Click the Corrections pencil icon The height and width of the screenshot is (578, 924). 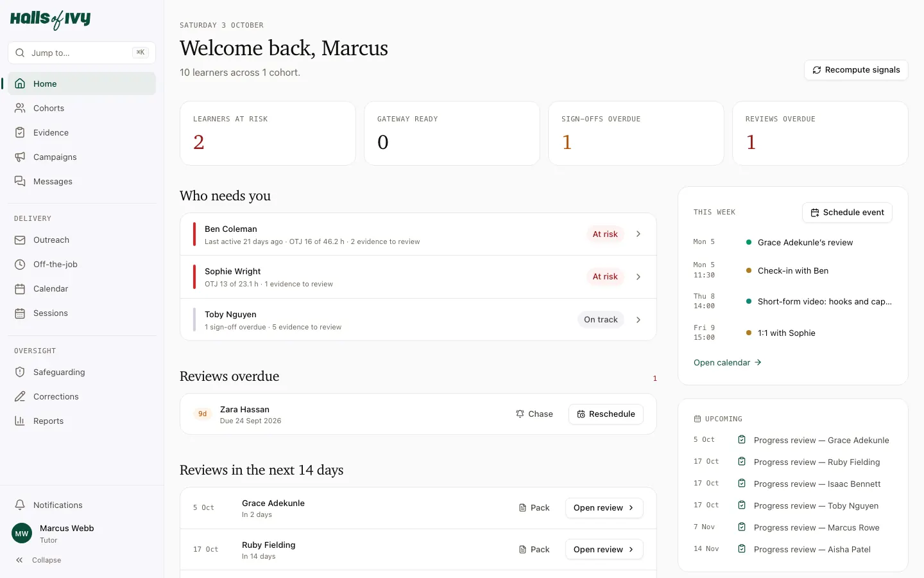(x=20, y=396)
